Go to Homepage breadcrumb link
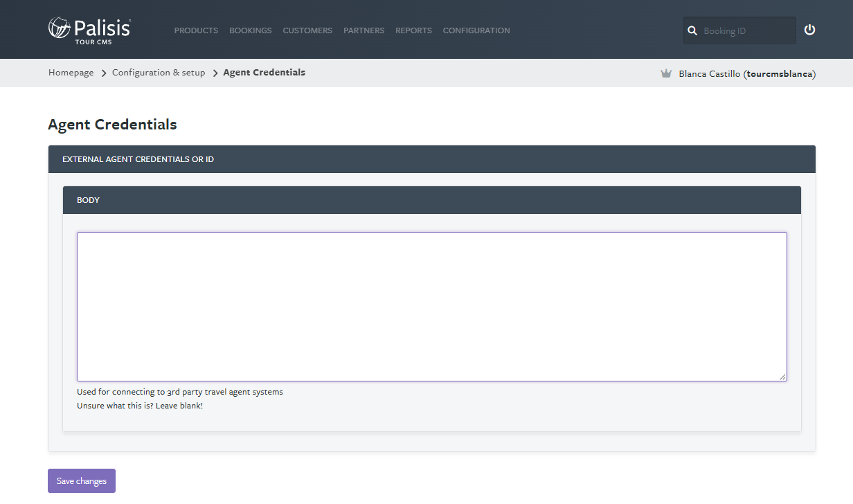This screenshot has width=853, height=504. pyautogui.click(x=71, y=73)
